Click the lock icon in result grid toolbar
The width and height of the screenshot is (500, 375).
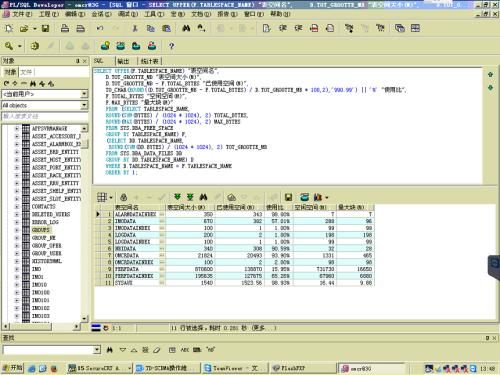tap(124, 197)
